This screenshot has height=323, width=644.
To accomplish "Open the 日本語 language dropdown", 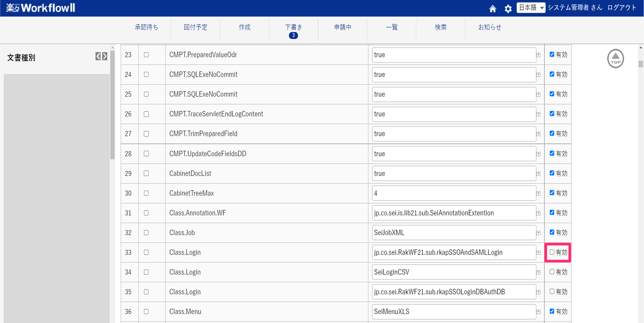I will click(x=531, y=8).
